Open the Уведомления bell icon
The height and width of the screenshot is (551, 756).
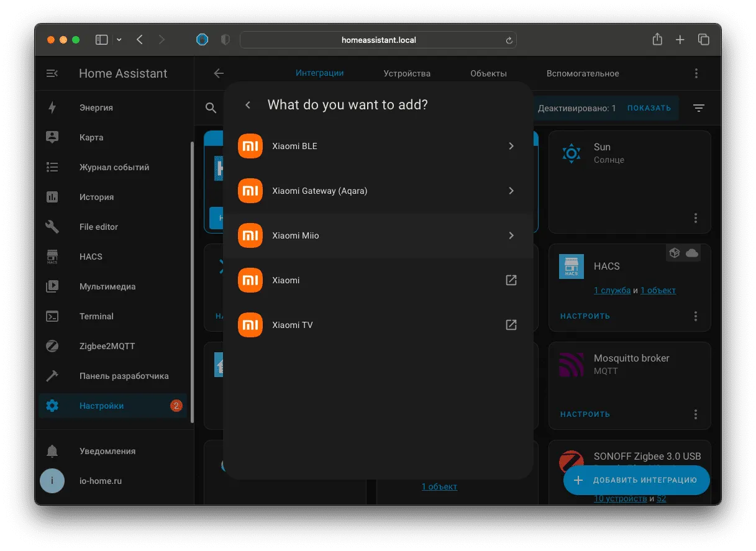pos(52,451)
